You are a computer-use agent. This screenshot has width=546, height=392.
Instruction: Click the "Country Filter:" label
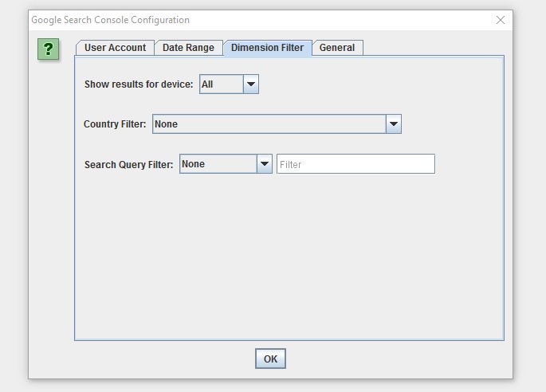coord(115,124)
